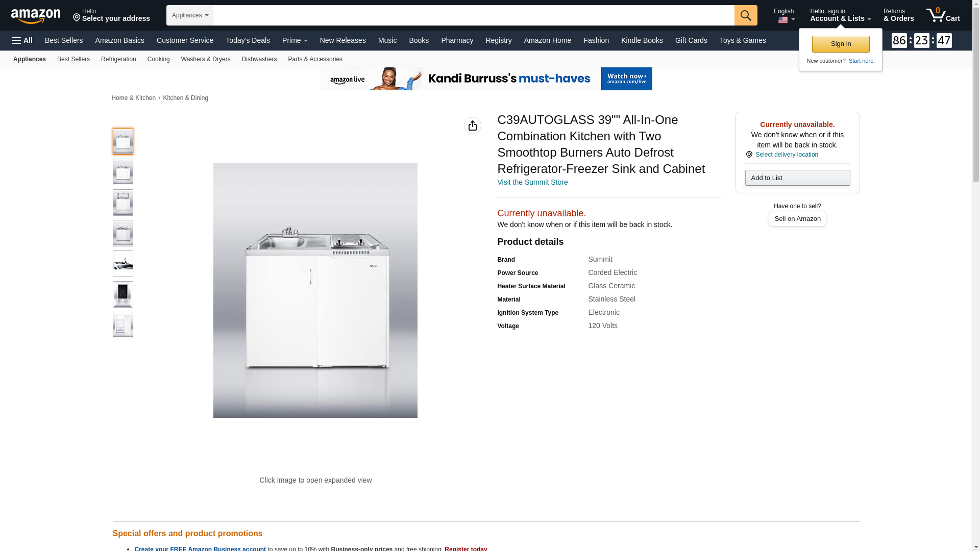Open Account & Lists dropdown
980x551 pixels.
coord(840,15)
